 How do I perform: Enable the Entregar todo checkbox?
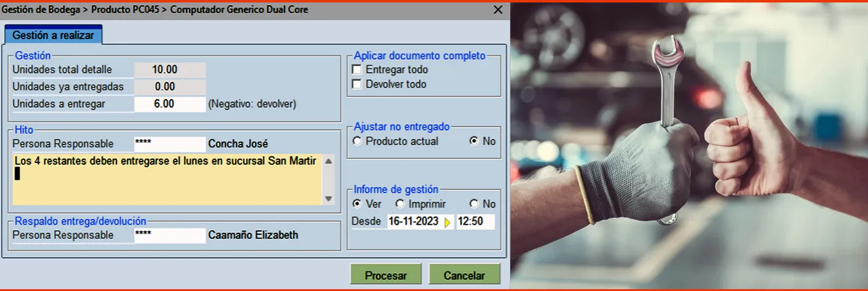click(356, 70)
